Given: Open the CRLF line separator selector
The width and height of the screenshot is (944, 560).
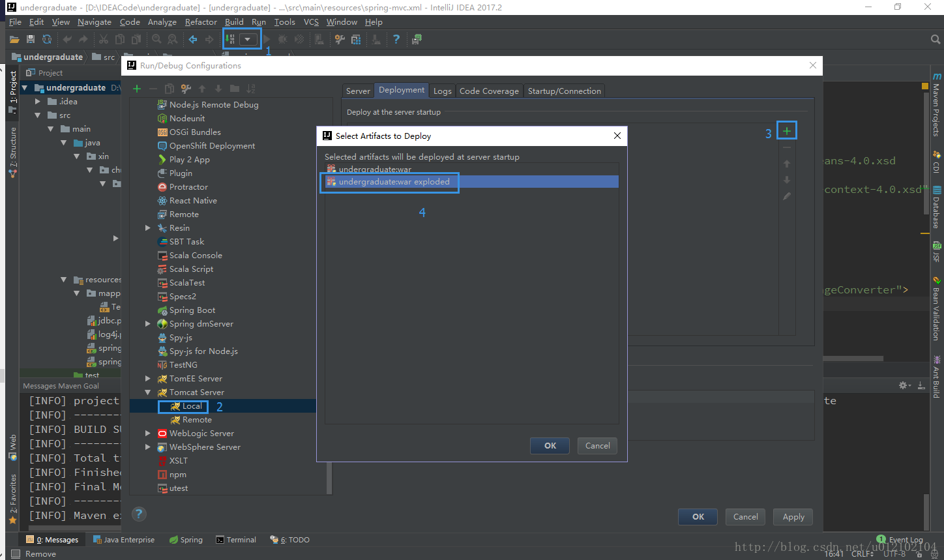Looking at the screenshot, I should pos(862,554).
